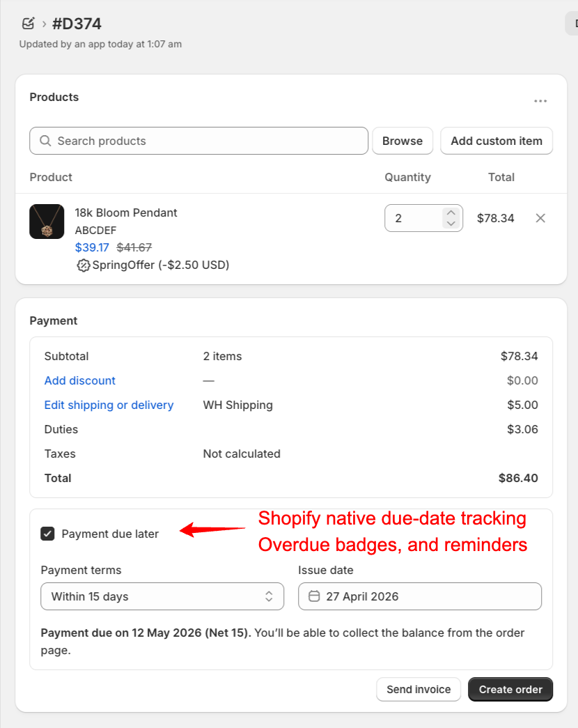Click the 18k Bloom Pendant thumbnail
578x728 pixels.
point(47,222)
